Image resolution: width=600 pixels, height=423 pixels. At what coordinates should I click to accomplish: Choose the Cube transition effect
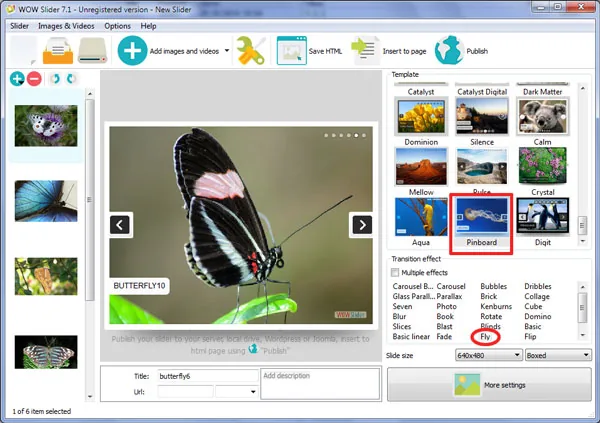pyautogui.click(x=533, y=306)
